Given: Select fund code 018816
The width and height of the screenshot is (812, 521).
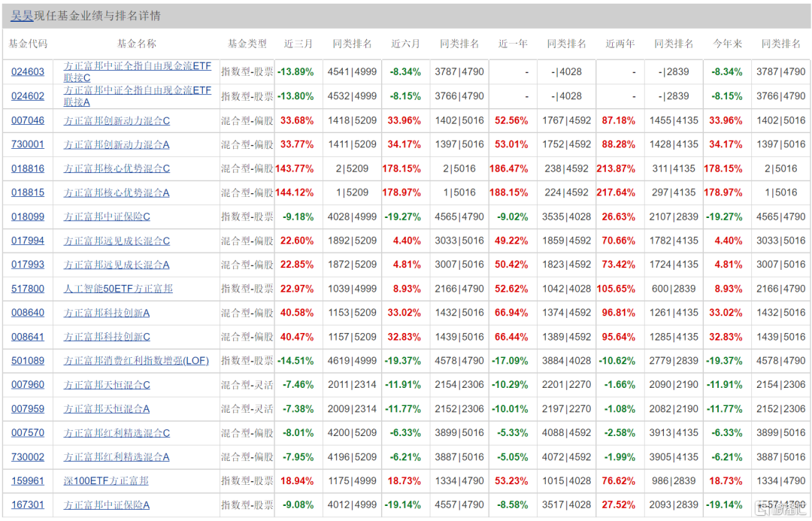Looking at the screenshot, I should click(x=28, y=169).
